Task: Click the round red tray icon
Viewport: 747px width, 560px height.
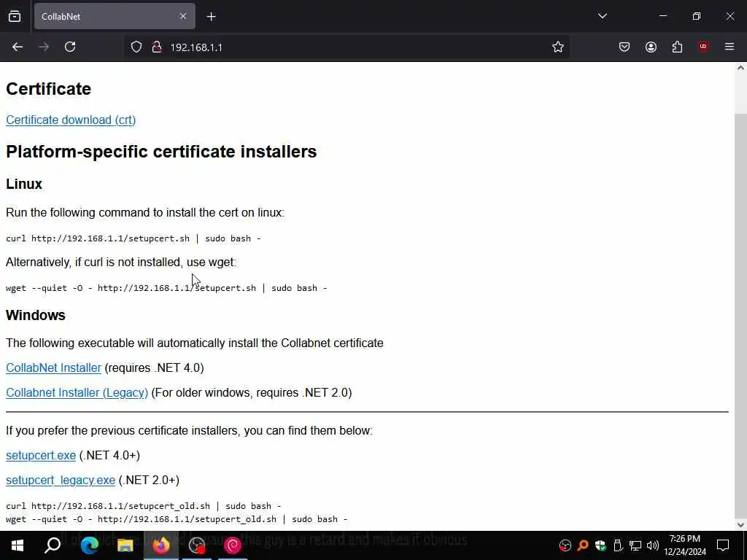Action: (565, 545)
